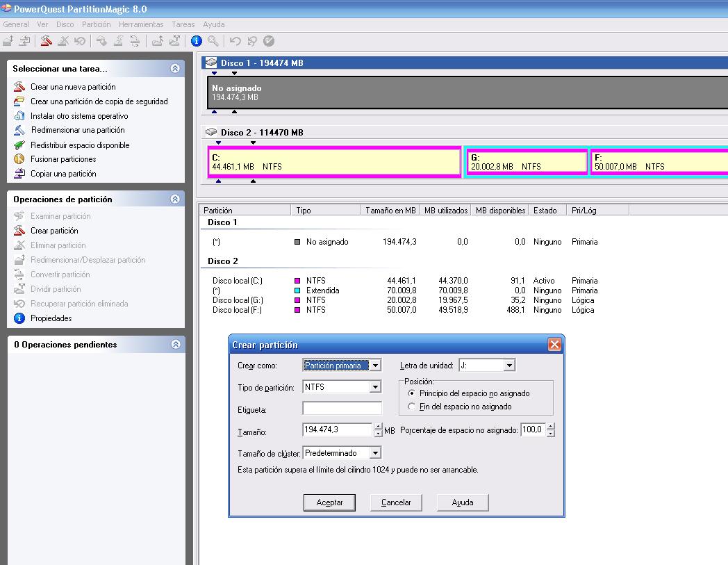Click the grey Undo arrow in the toolbar
This screenshot has width=728, height=565.
[x=235, y=41]
